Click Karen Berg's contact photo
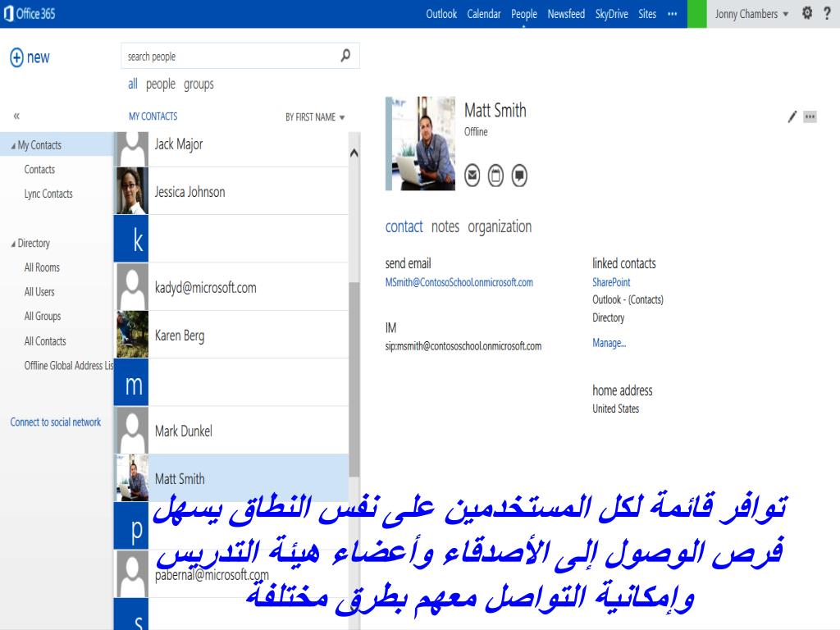The image size is (840, 630). click(132, 335)
